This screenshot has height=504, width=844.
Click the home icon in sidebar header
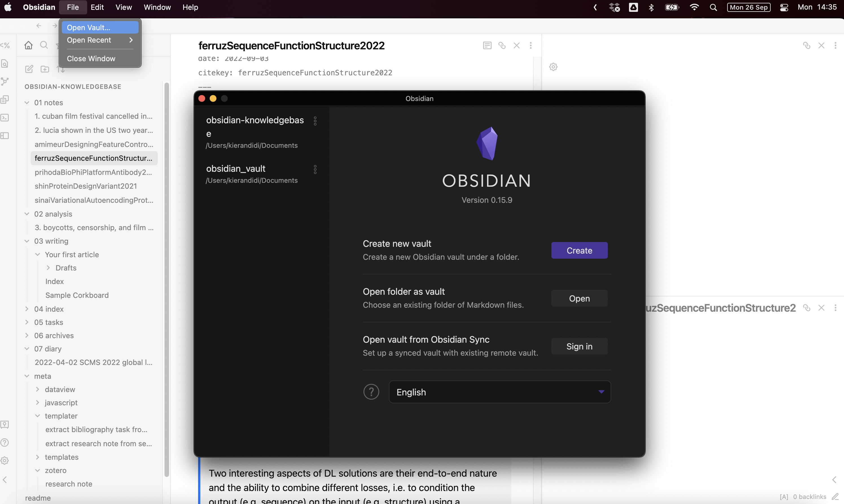coord(29,45)
